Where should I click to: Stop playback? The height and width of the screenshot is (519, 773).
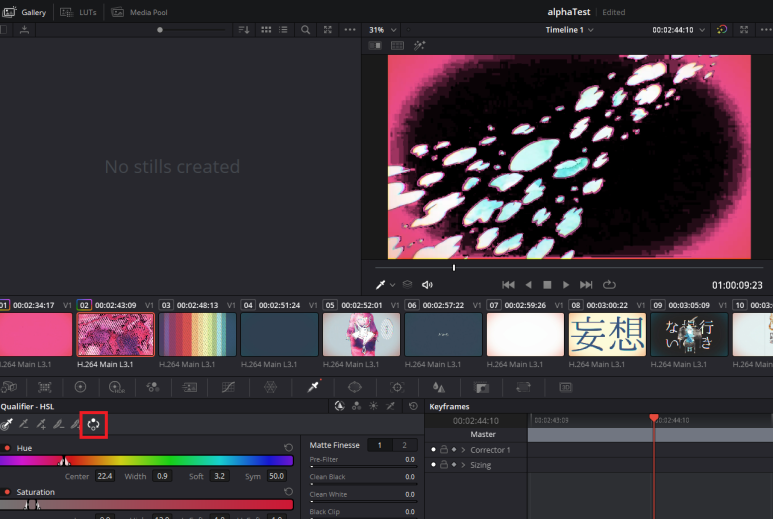pos(547,285)
